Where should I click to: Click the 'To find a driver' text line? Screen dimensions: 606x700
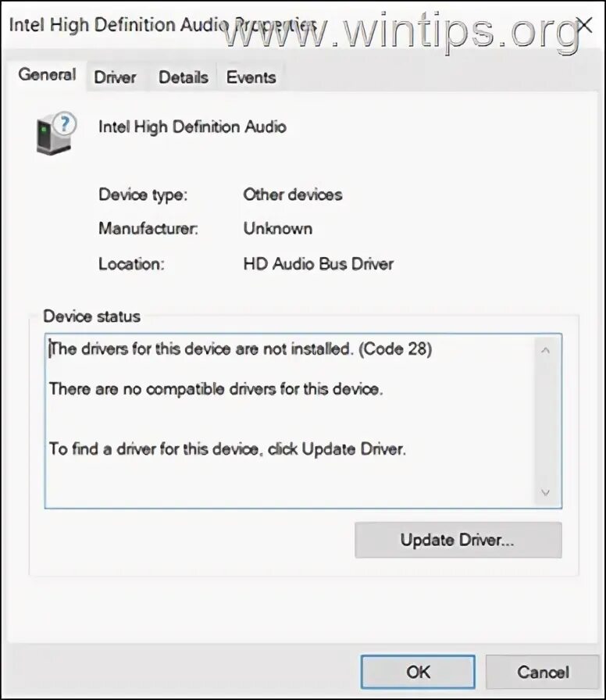pyautogui.click(x=227, y=448)
